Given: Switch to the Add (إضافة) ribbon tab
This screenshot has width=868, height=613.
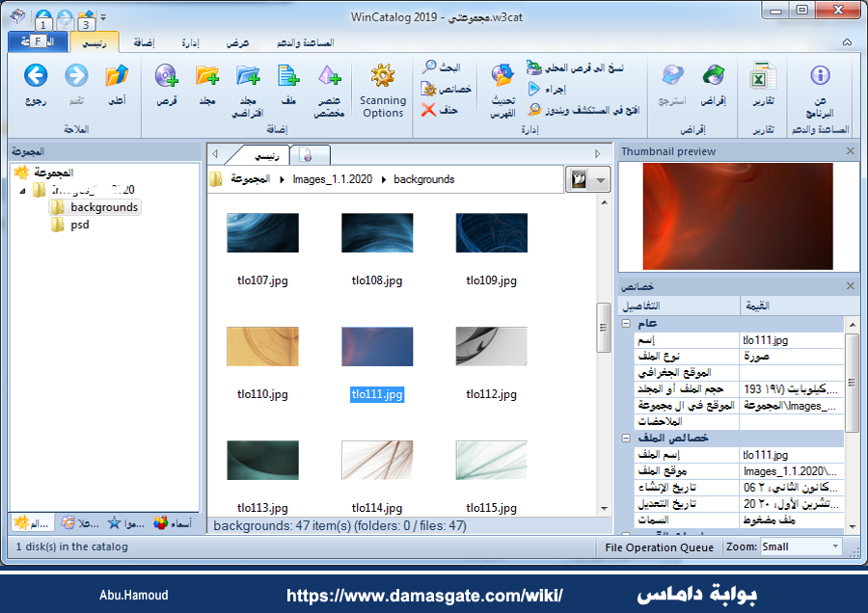Looking at the screenshot, I should 144,42.
